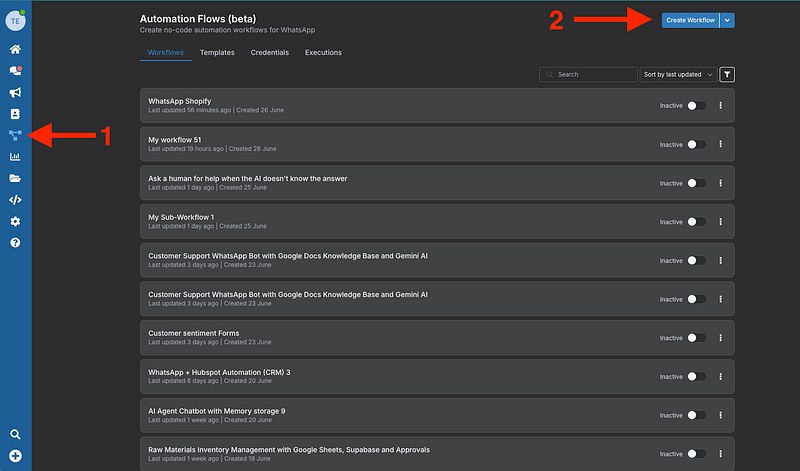The width and height of the screenshot is (800, 471).
Task: Open the developer code brackets icon
Action: click(15, 200)
